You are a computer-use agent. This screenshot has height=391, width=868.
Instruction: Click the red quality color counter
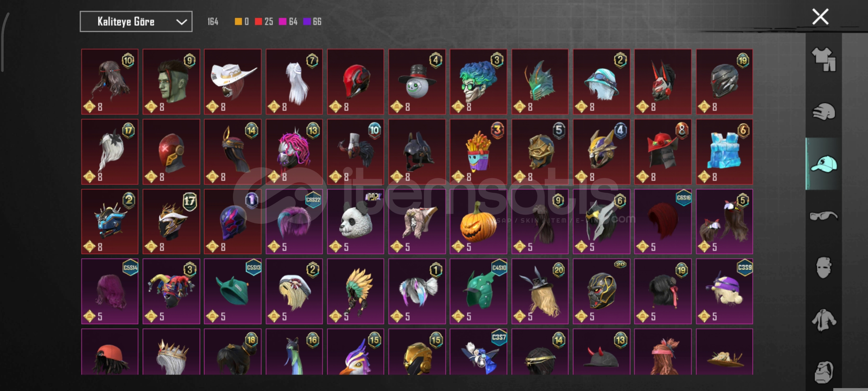(x=264, y=22)
